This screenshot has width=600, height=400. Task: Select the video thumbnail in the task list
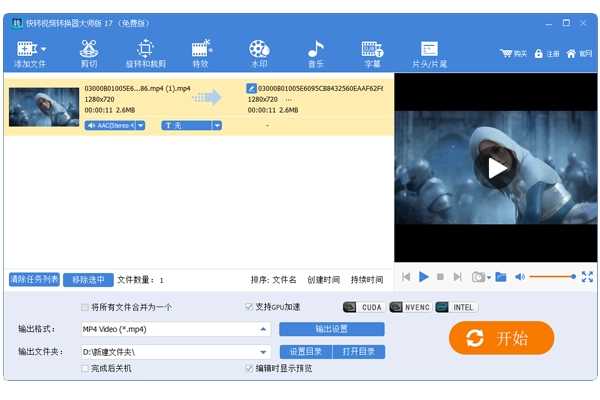click(x=44, y=107)
